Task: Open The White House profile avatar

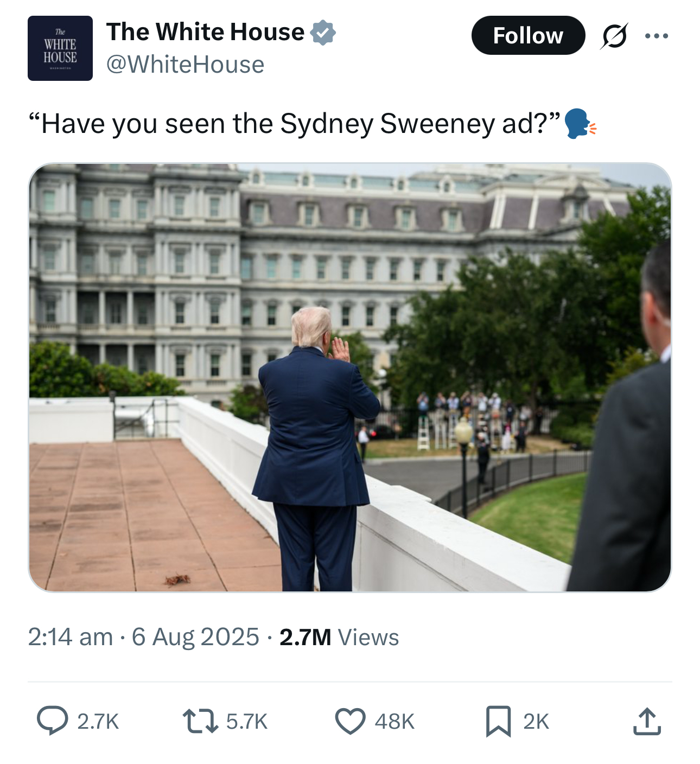Action: pyautogui.click(x=60, y=48)
